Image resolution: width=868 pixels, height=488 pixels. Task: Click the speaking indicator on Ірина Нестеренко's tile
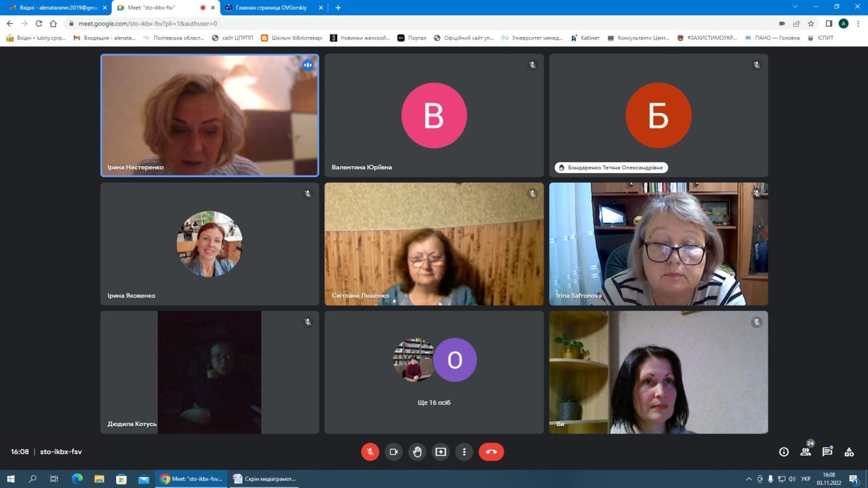pos(308,65)
